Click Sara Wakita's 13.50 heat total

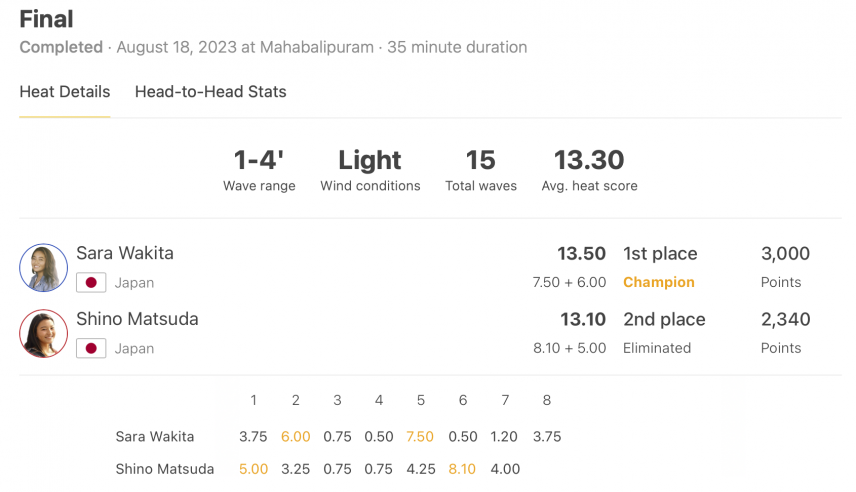point(581,253)
